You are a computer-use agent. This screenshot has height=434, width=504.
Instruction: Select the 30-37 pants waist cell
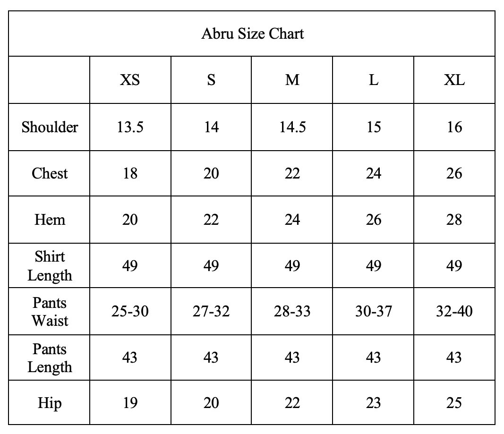point(373,312)
